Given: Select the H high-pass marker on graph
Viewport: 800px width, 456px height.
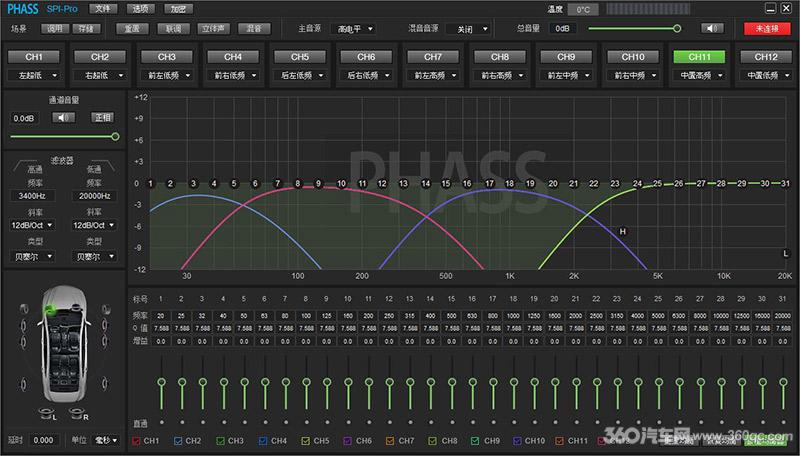Looking at the screenshot, I should (622, 232).
